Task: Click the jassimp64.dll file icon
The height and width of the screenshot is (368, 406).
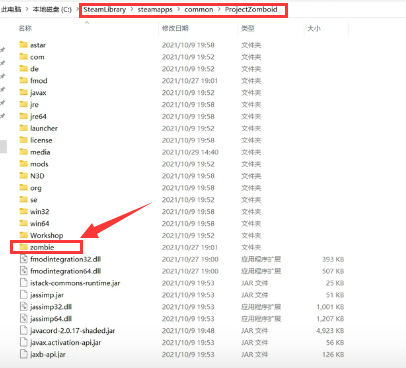Action: coord(23,319)
